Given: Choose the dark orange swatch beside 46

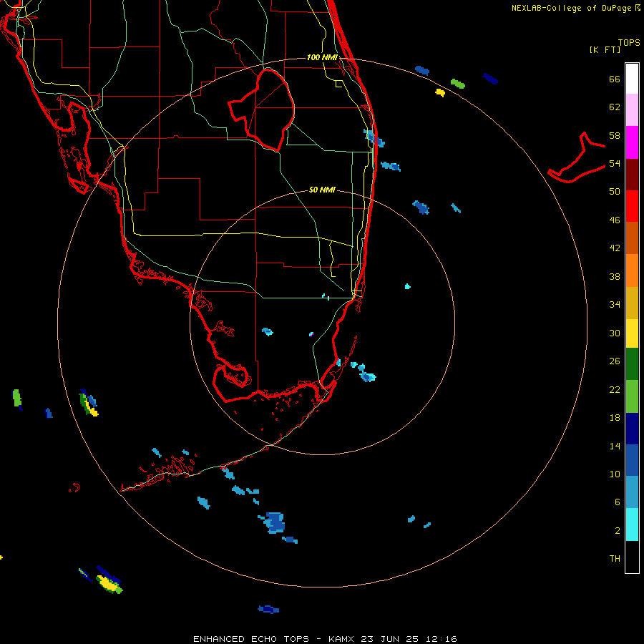Looking at the screenshot, I should tap(632, 238).
